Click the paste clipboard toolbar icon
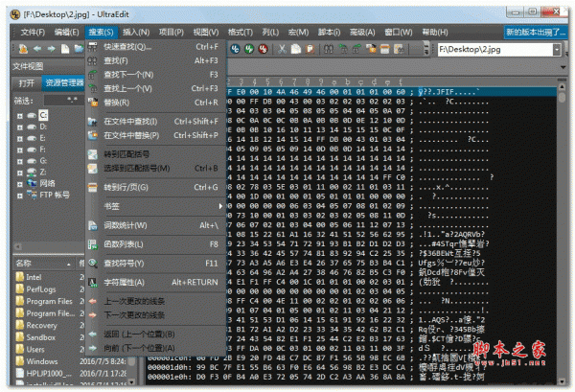The image size is (575, 392). coord(310,49)
